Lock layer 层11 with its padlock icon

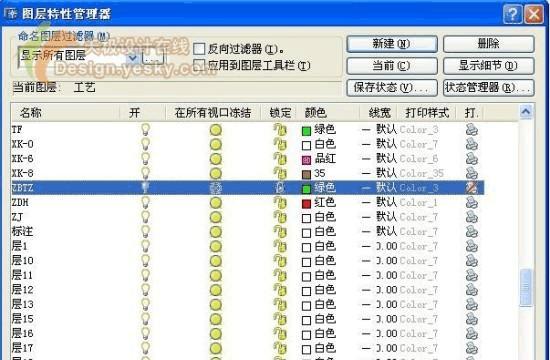tap(280, 275)
